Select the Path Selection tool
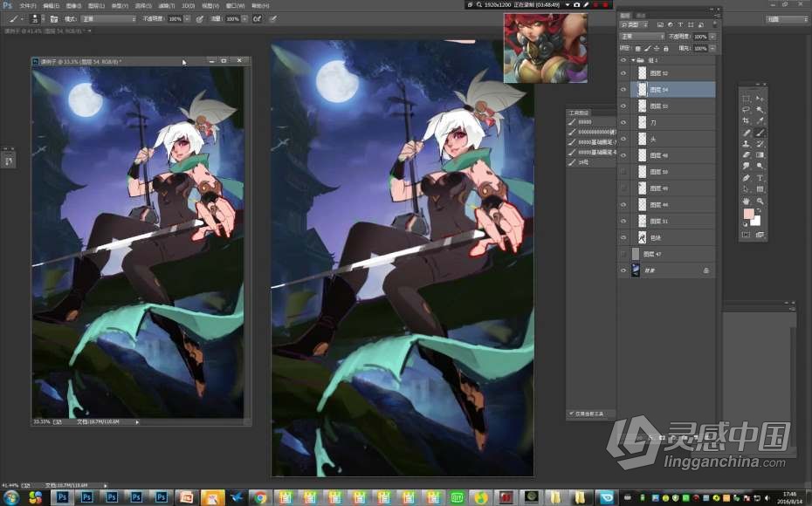This screenshot has height=506, width=812. [746, 189]
